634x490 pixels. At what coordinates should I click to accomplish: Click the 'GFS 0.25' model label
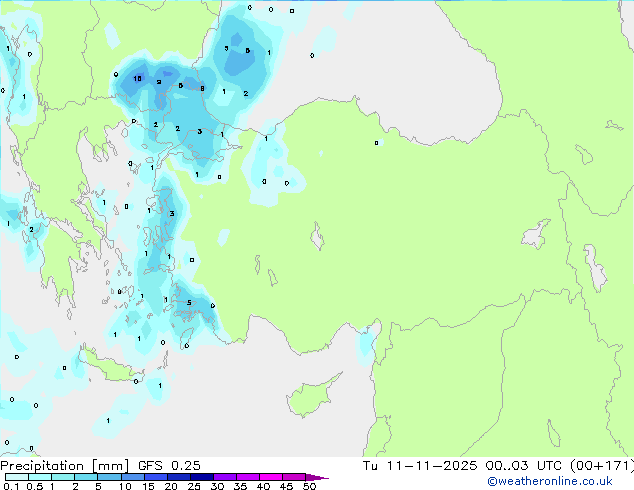coord(169,466)
